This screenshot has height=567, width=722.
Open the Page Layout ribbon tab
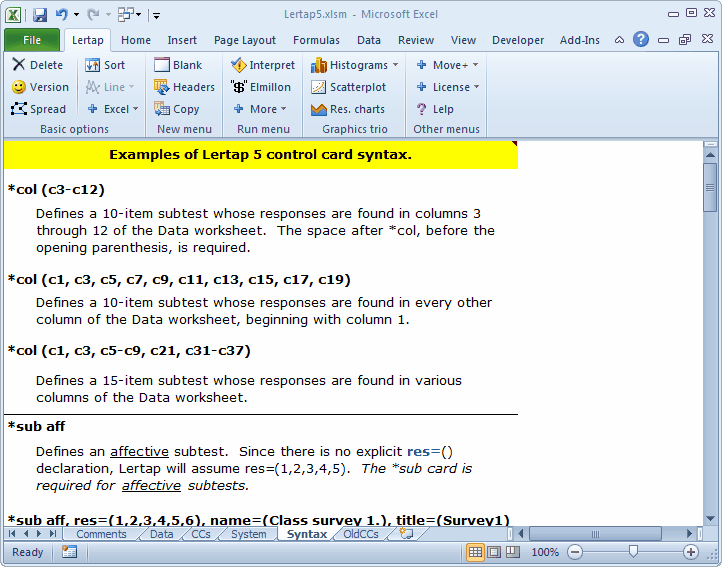point(245,40)
